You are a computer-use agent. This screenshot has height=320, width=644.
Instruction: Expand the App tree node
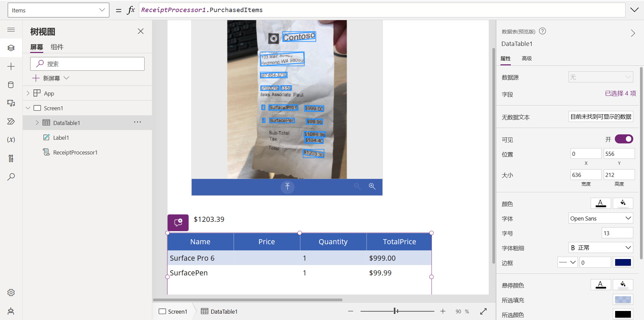(28, 93)
